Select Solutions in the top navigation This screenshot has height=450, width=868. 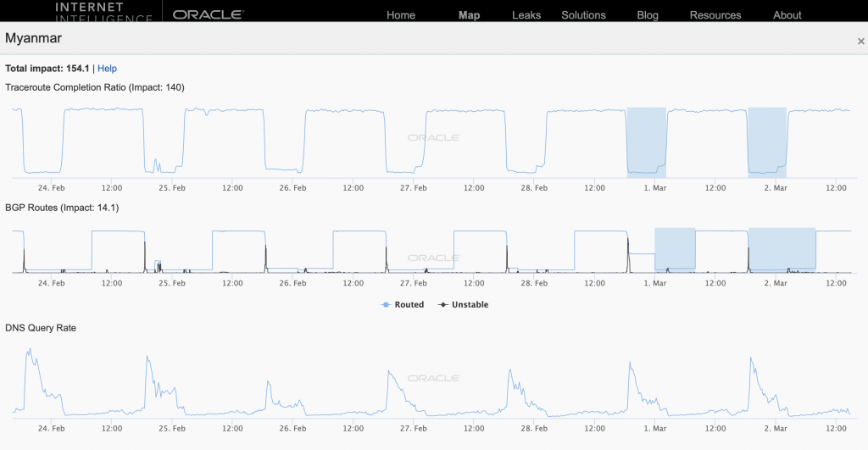point(583,15)
